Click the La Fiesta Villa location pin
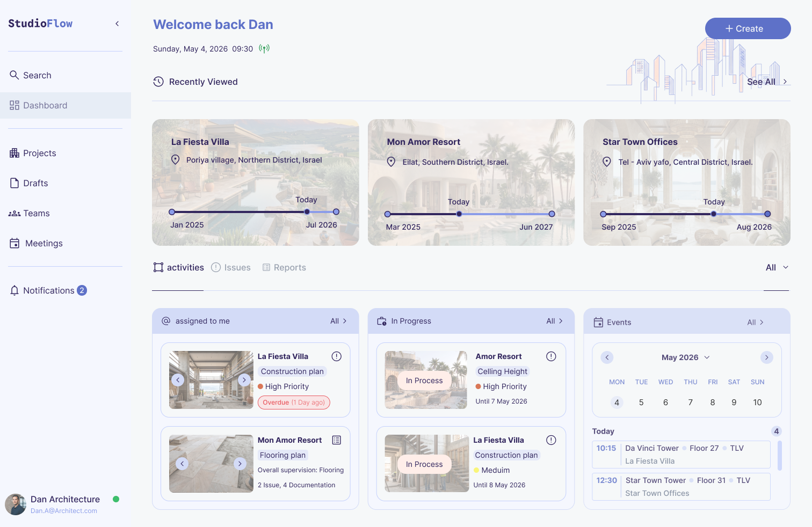This screenshot has height=527, width=812. tap(175, 159)
